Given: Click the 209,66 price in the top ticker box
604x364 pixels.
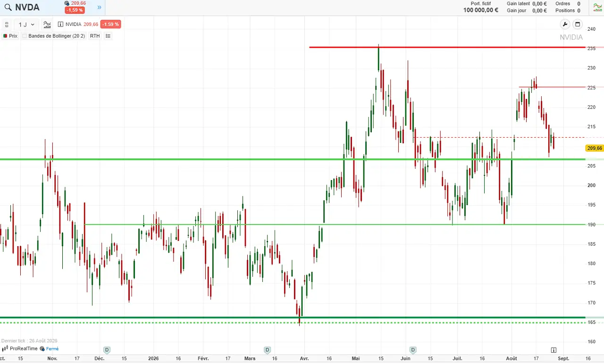Looking at the screenshot, I should point(78,3).
